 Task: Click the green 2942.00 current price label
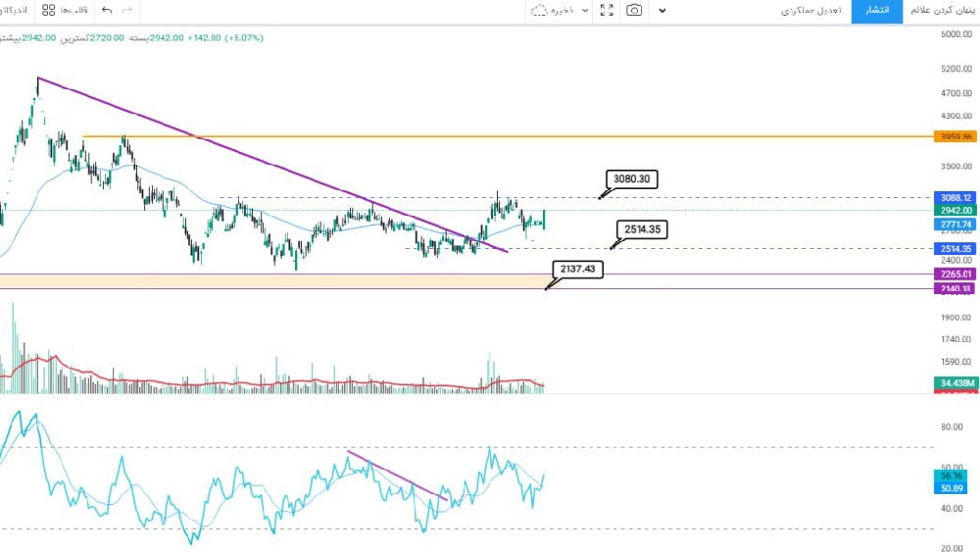[x=955, y=211]
